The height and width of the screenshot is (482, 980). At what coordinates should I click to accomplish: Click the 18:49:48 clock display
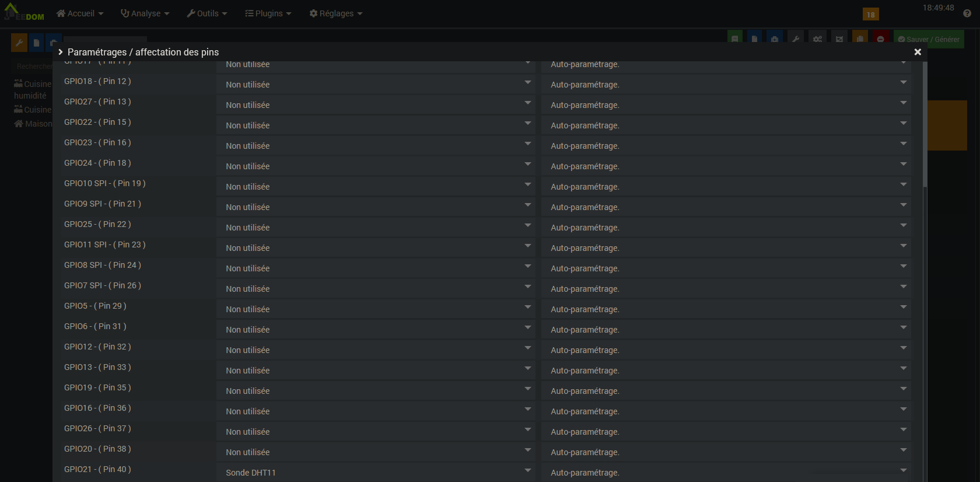click(939, 8)
